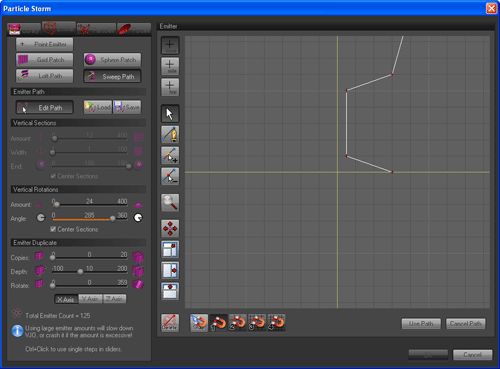Switch to the front view button
This screenshot has width=500, height=369.
coord(170,45)
